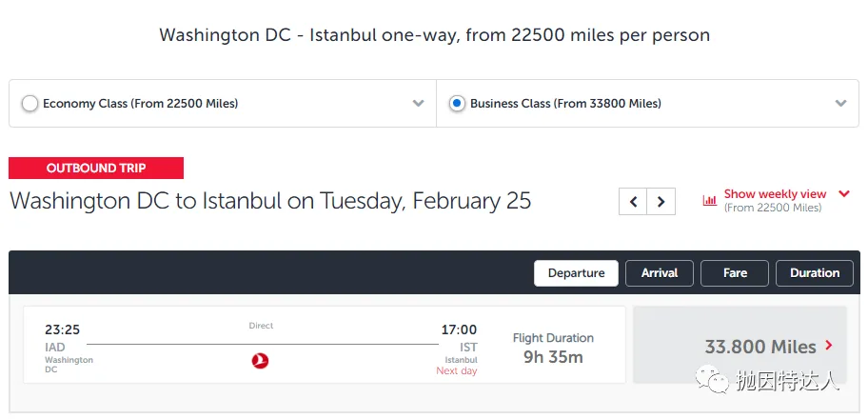868x419 pixels.
Task: Go to the next day arrow
Action: (661, 202)
